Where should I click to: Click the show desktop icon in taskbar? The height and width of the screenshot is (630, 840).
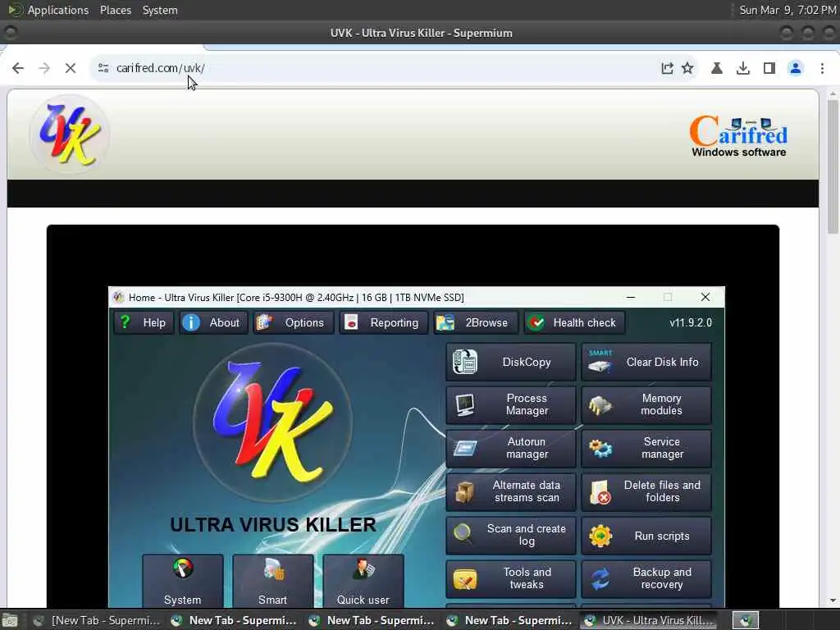point(10,620)
